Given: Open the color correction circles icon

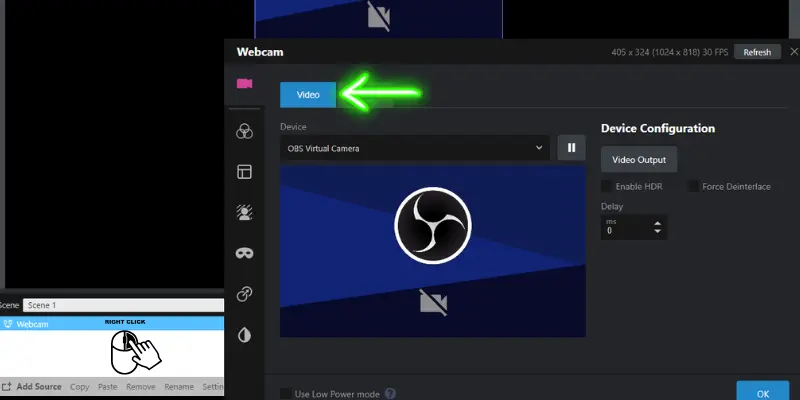Looking at the screenshot, I should coord(244,131).
